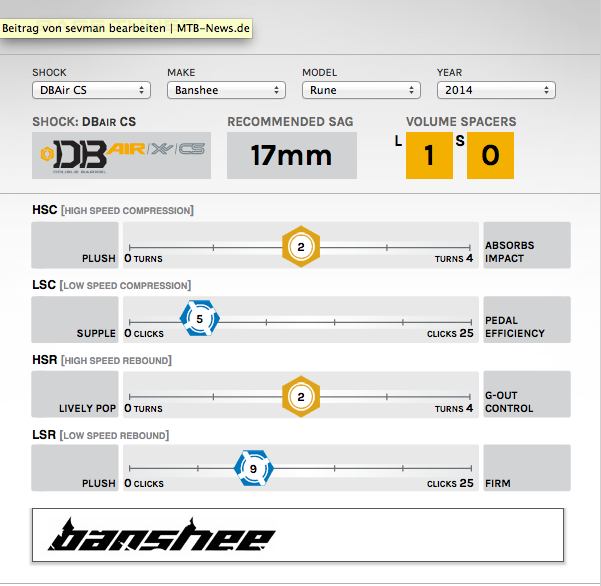
Task: Open the MAKE dropdown showing Banshee
Action: click(x=226, y=90)
